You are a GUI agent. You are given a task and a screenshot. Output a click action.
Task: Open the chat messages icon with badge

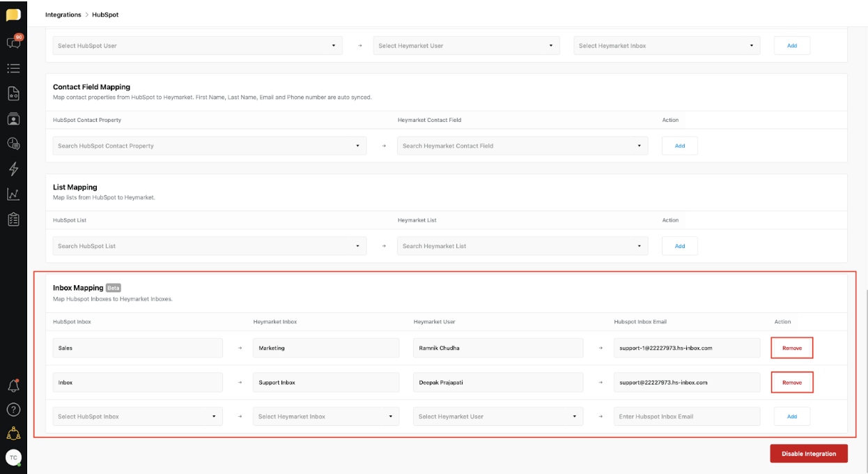14,42
